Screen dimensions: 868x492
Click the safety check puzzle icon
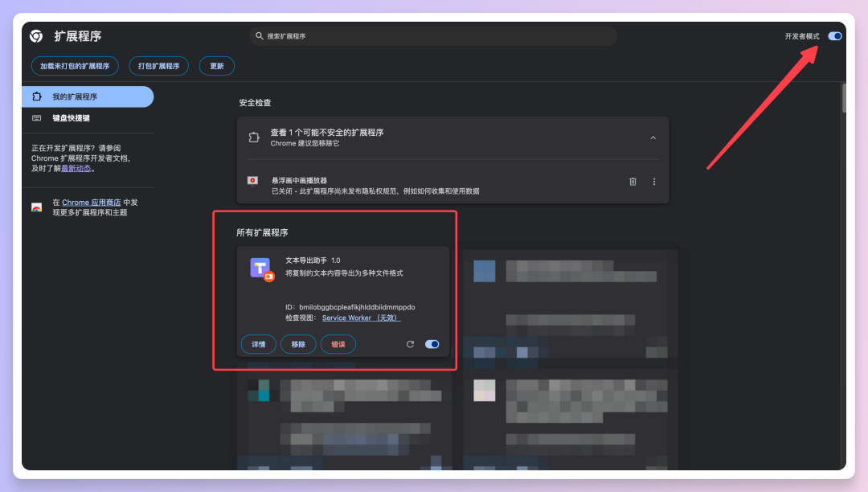(x=254, y=137)
